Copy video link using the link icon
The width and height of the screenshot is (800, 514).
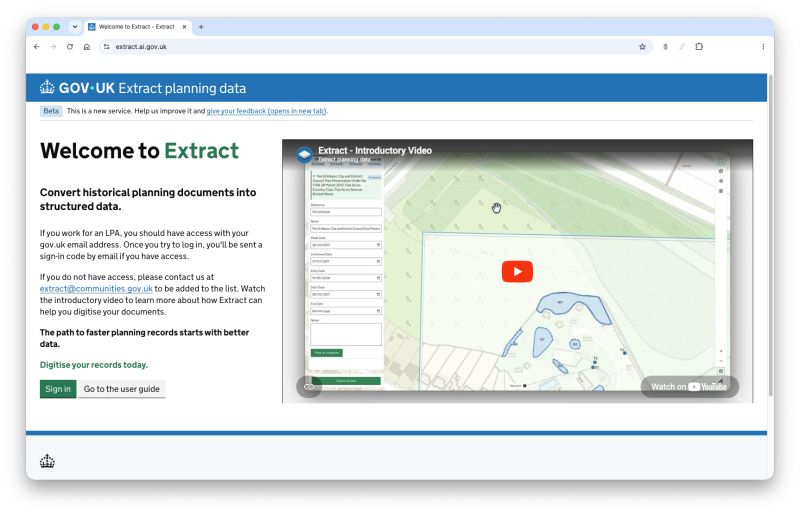pos(309,386)
